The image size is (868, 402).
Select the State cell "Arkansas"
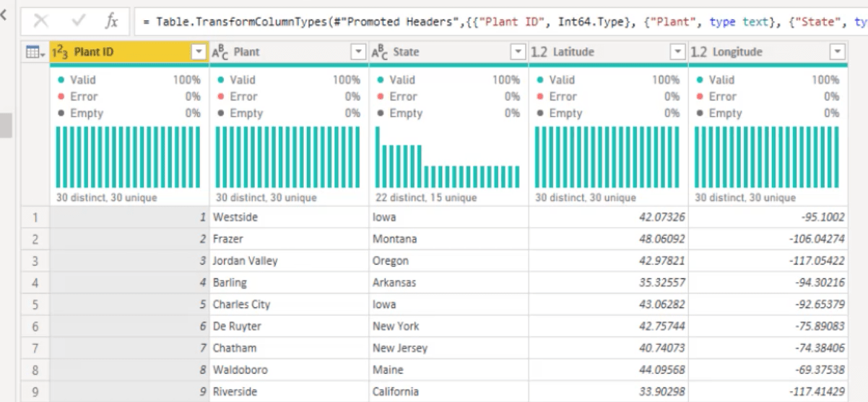coord(448,283)
